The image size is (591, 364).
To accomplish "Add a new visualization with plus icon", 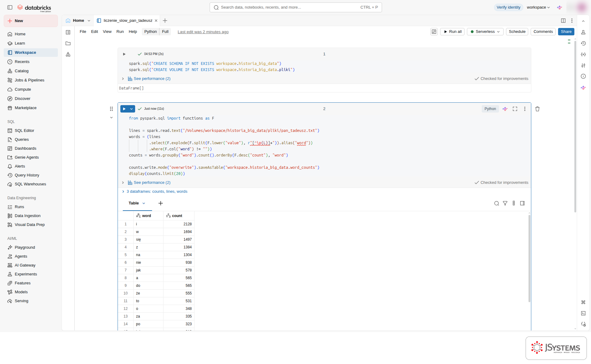I will coord(161,203).
